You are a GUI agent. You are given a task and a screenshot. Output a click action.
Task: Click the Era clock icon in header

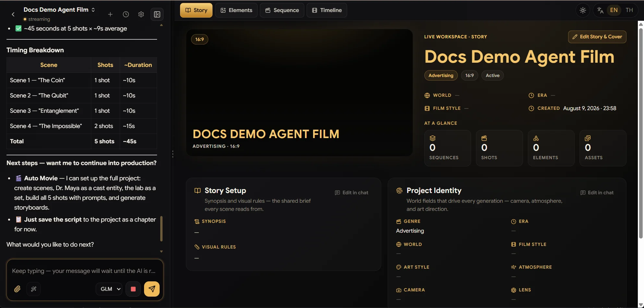click(x=531, y=96)
